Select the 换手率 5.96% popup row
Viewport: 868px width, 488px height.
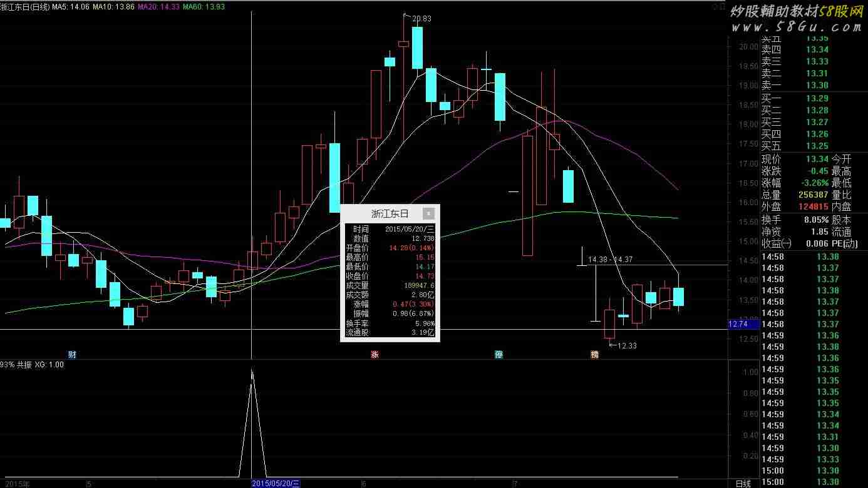tap(390, 323)
